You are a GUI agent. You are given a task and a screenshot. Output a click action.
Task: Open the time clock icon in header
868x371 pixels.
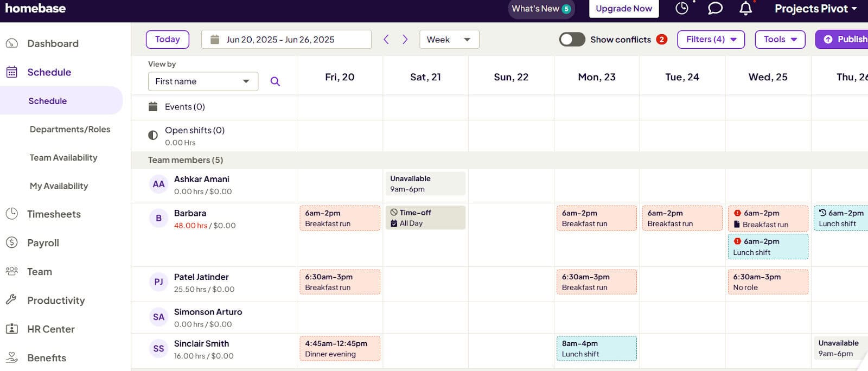point(682,8)
